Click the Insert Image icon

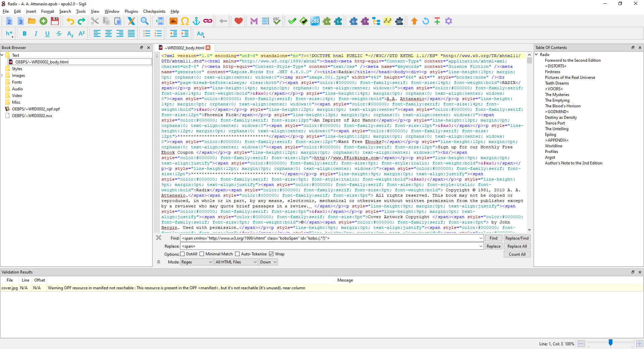pos(173,21)
